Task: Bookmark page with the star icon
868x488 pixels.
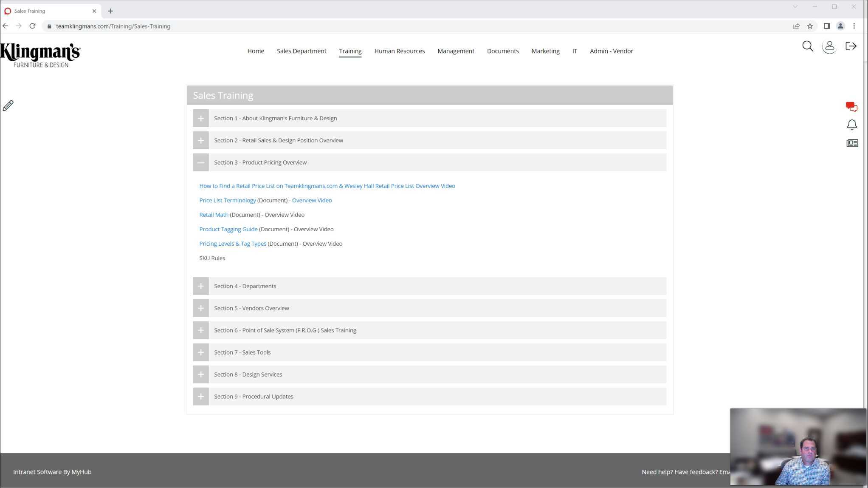Action: (x=810, y=26)
